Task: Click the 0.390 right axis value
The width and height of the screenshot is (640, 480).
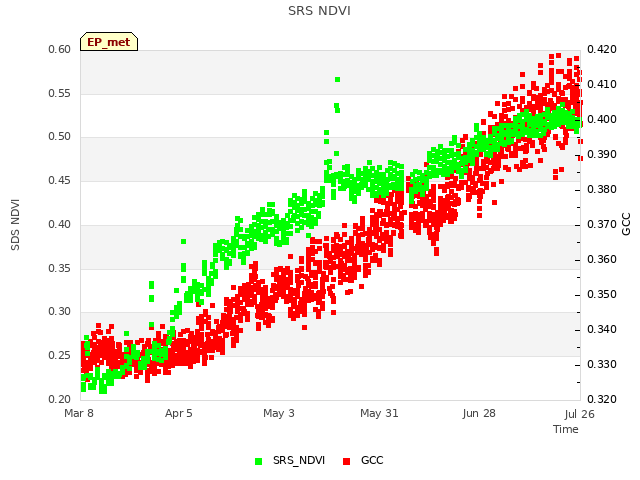Action: (x=602, y=154)
